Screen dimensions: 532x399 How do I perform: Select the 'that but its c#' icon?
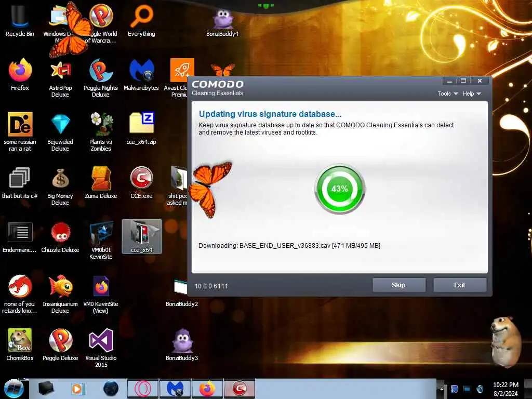[20, 183]
